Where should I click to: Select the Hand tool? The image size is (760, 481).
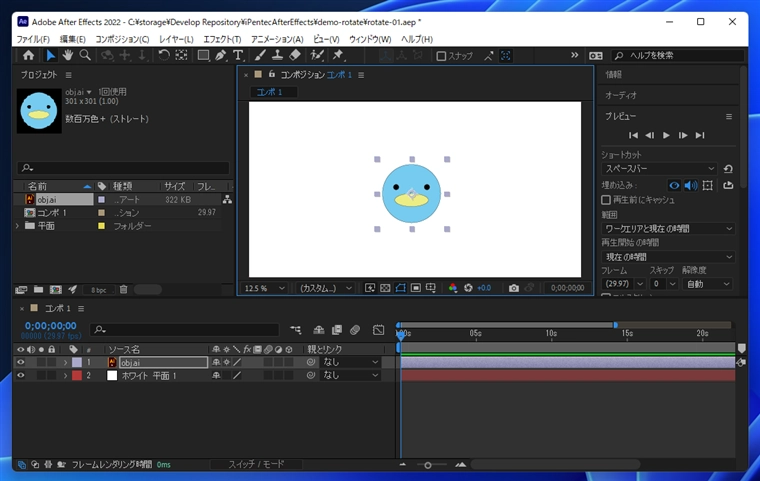(67, 55)
